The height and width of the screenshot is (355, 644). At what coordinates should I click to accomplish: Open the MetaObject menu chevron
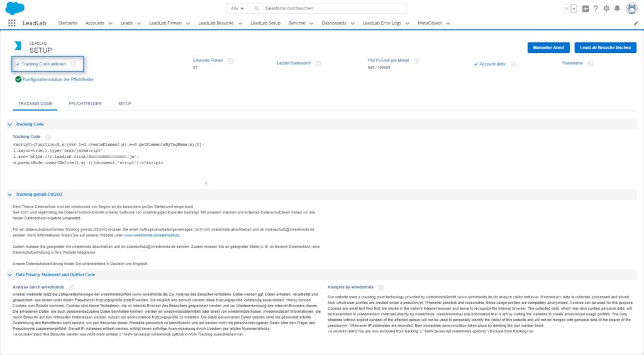(448, 23)
